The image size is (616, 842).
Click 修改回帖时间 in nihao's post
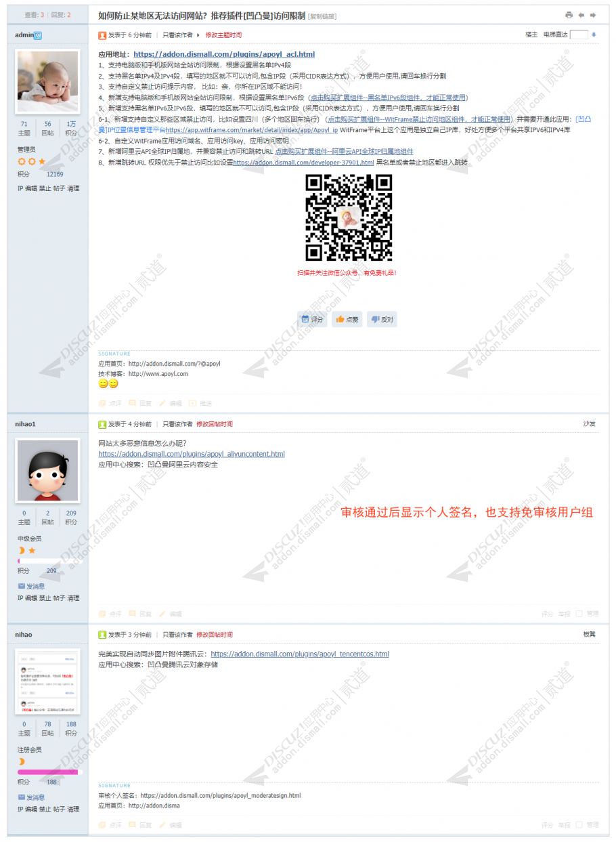(x=215, y=635)
